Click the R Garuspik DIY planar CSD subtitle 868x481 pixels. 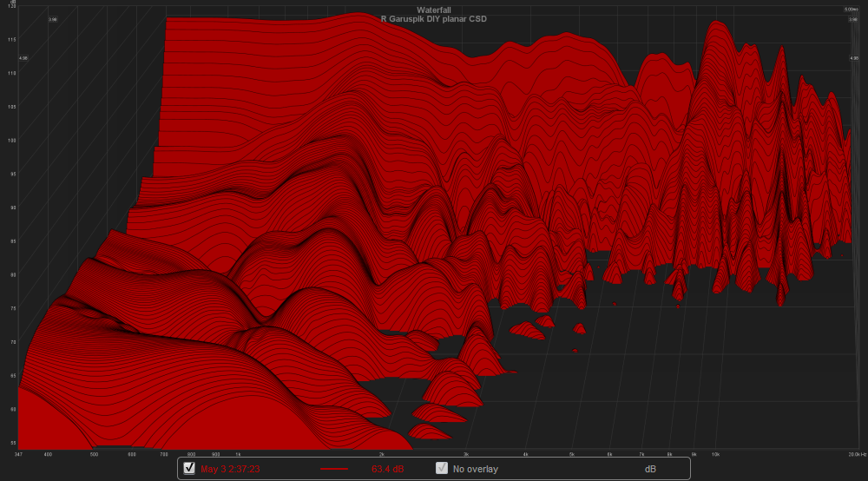pos(434,19)
